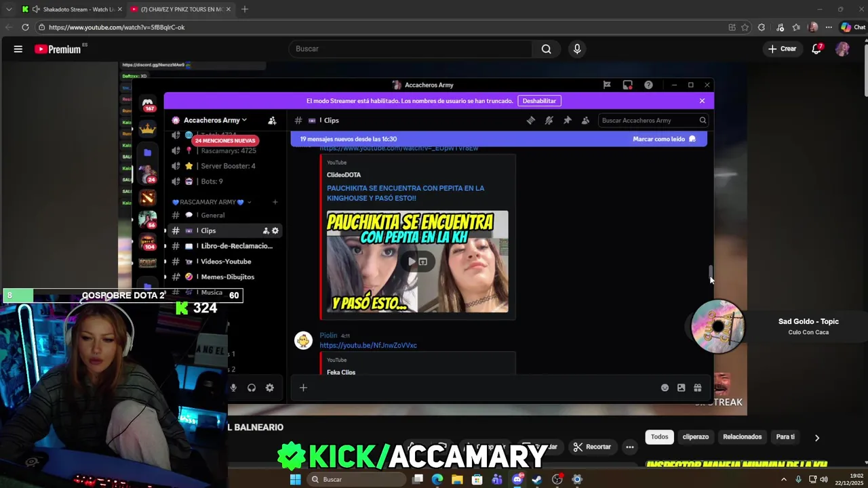This screenshot has height=488, width=868.
Task: Open a new browser tab
Action: [x=245, y=9]
